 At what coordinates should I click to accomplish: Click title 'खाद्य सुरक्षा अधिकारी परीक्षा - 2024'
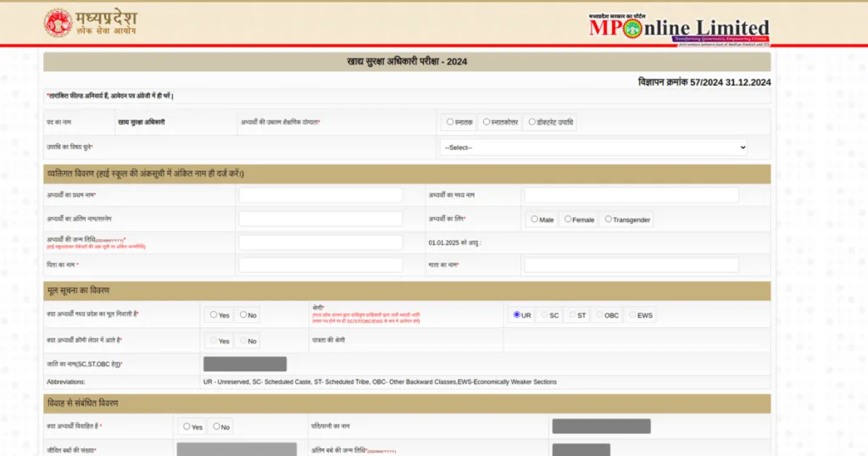tap(407, 61)
